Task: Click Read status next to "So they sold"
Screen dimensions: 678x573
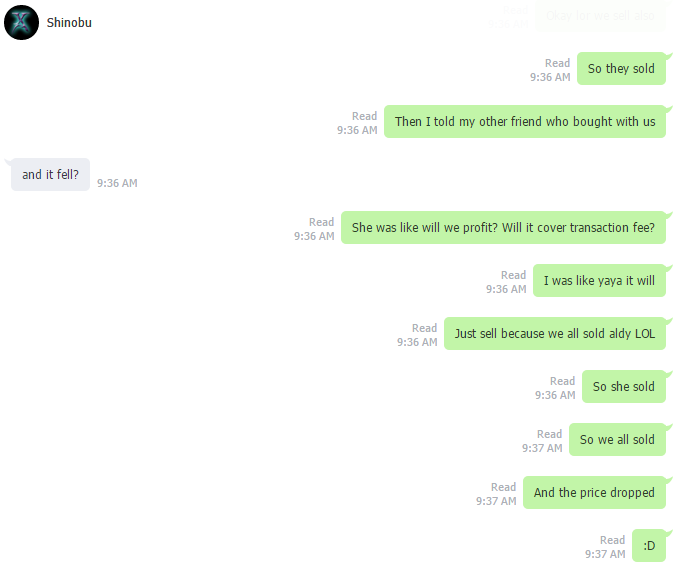Action: point(557,63)
